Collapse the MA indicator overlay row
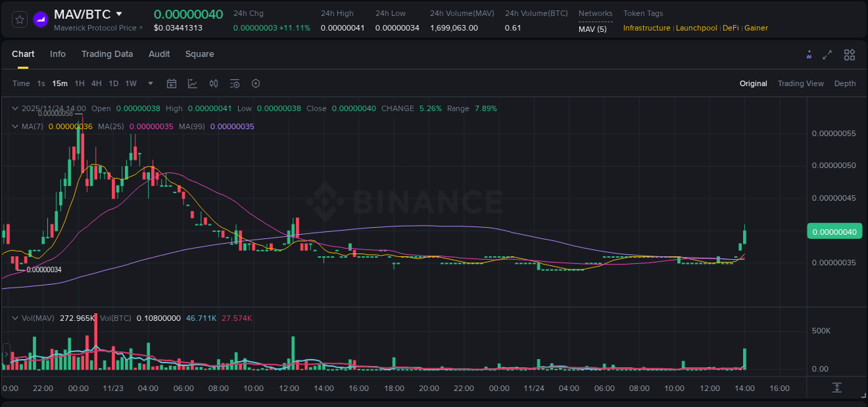Viewport: 868px width, 407px height. tap(14, 126)
